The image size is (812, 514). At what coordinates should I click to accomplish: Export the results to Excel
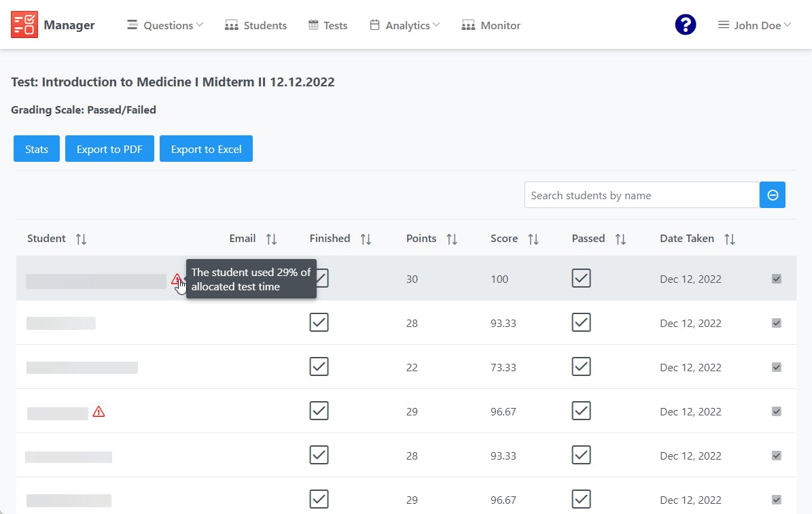pos(206,148)
